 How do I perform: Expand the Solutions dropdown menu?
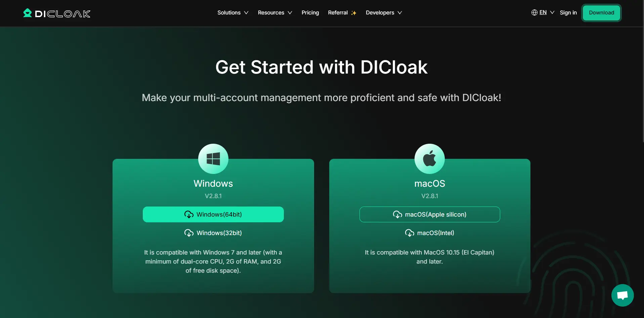pos(233,13)
